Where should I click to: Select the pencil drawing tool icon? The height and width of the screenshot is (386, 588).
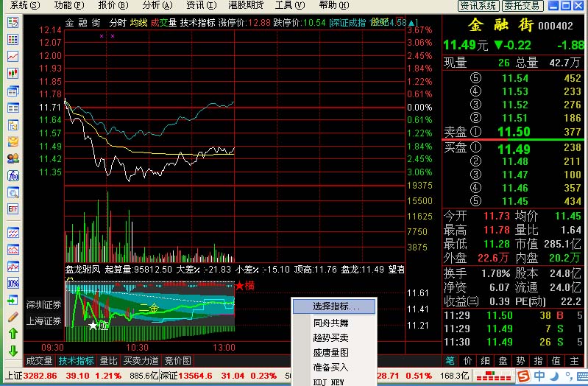13,317
